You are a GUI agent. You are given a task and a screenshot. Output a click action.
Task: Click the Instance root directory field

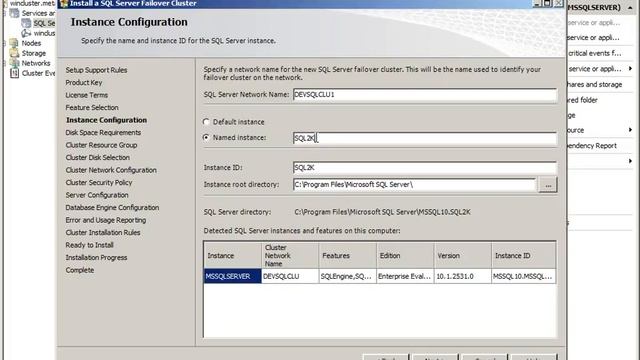click(415, 184)
